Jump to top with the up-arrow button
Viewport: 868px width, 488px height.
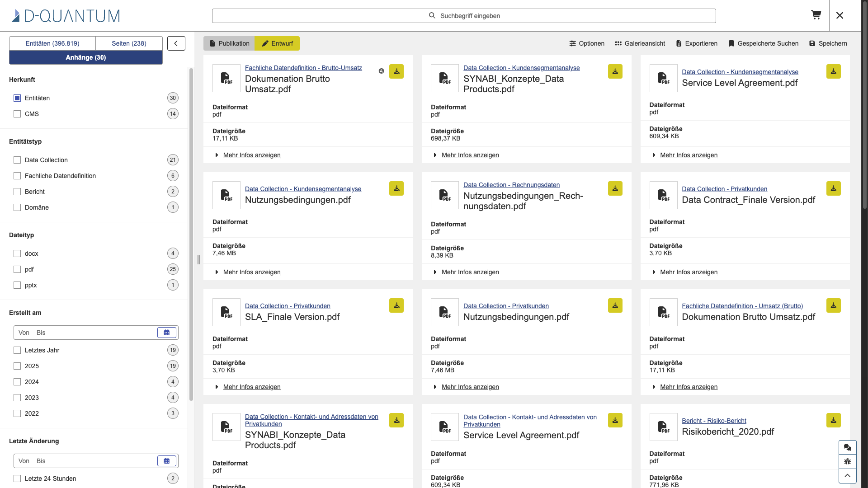[847, 476]
